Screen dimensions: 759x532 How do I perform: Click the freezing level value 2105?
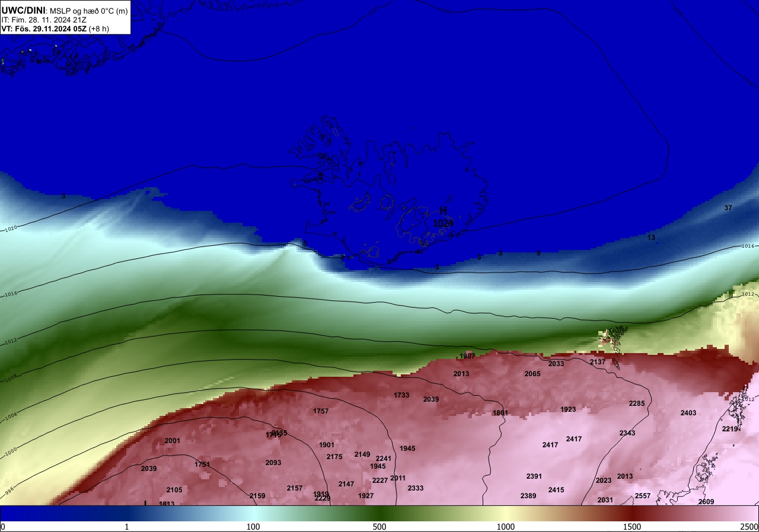coord(174,490)
